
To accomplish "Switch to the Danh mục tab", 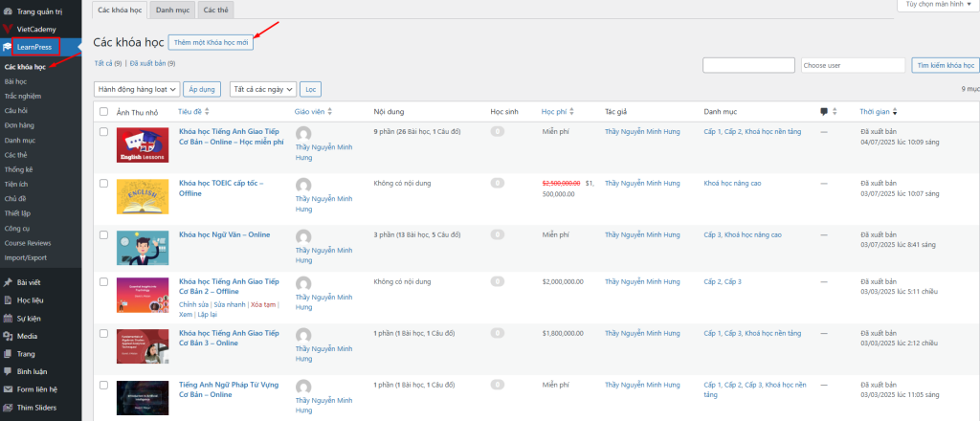I will pyautogui.click(x=172, y=10).
